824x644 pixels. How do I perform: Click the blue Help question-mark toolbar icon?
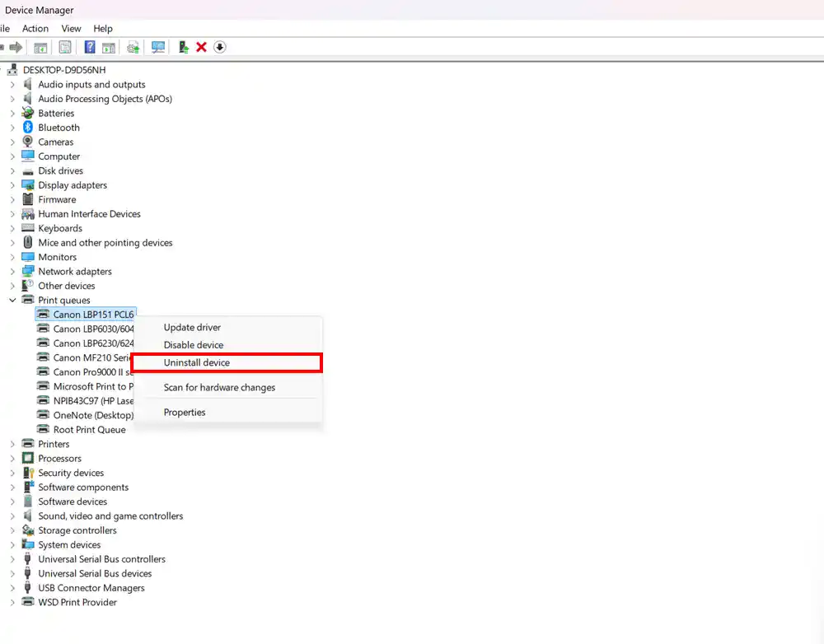tap(90, 47)
